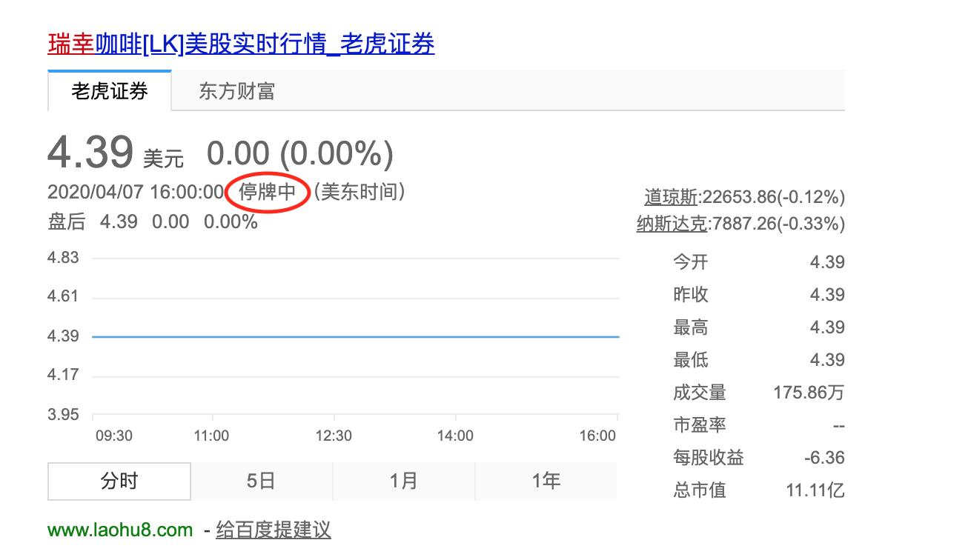The width and height of the screenshot is (971, 560).
Task: Click the 3.95 y-axis label
Action: click(63, 415)
